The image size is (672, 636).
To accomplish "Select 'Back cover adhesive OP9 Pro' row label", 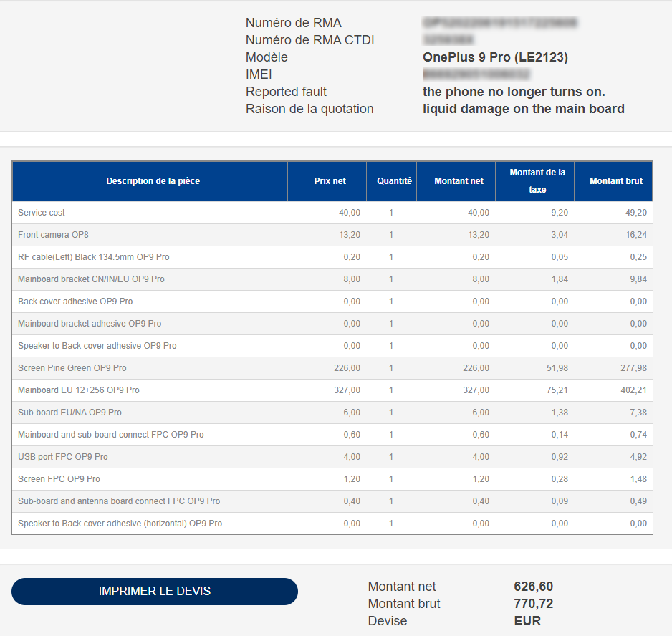I will pos(75,302).
